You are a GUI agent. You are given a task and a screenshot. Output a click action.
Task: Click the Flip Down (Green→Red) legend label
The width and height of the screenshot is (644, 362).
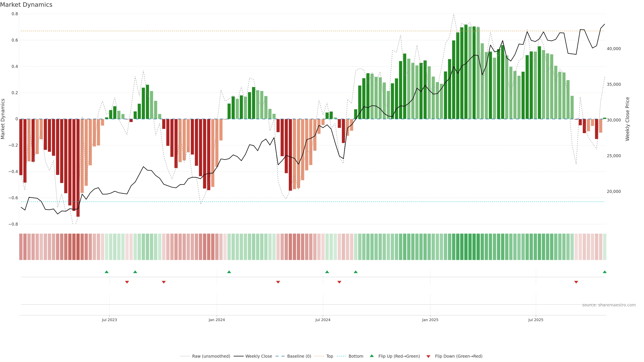pyautogui.click(x=459, y=356)
